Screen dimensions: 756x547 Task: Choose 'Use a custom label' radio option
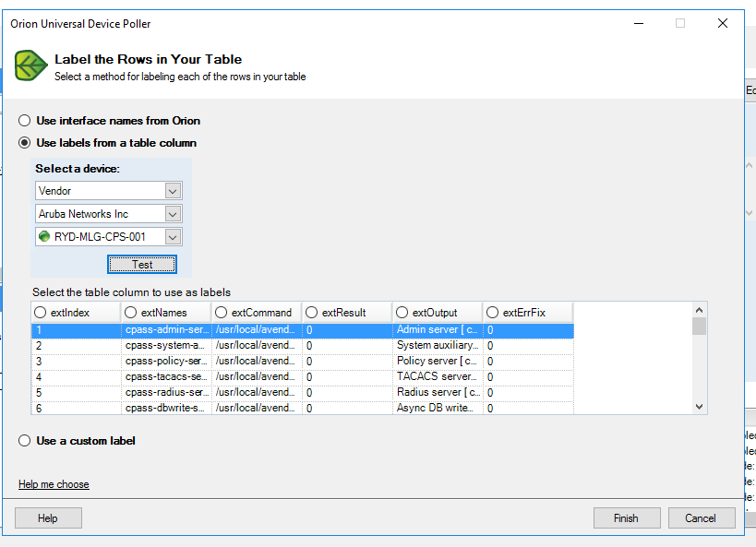tap(25, 441)
